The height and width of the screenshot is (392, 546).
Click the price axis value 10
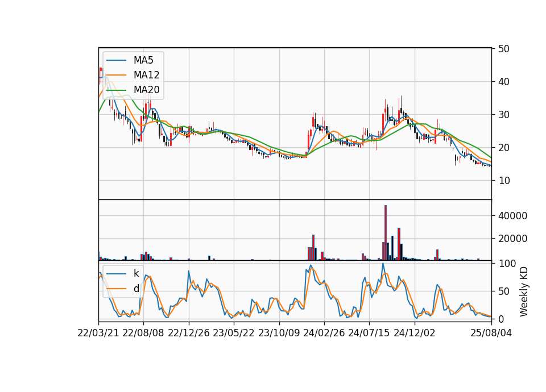(504, 181)
